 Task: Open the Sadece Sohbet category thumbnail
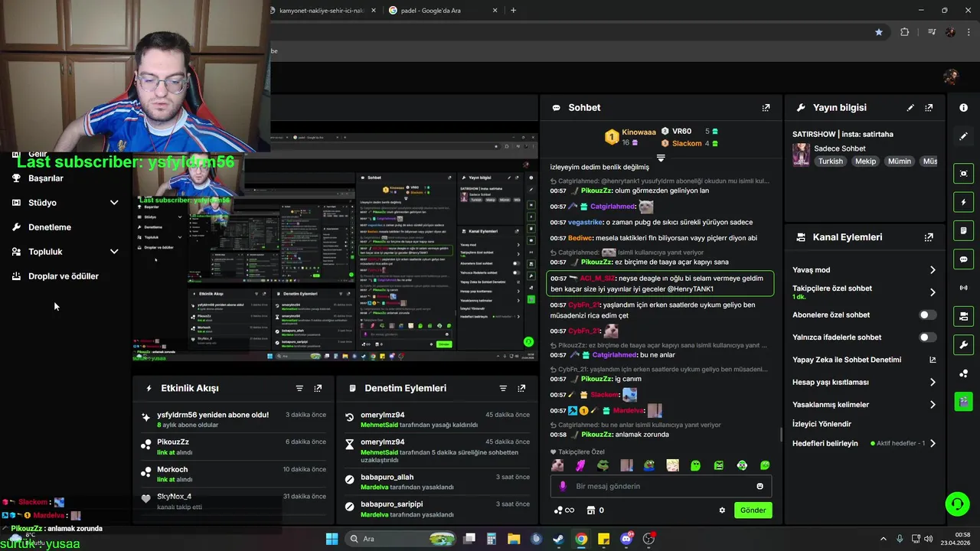point(801,155)
